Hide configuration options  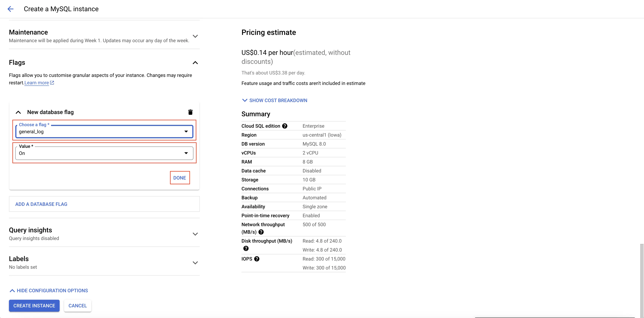49,290
